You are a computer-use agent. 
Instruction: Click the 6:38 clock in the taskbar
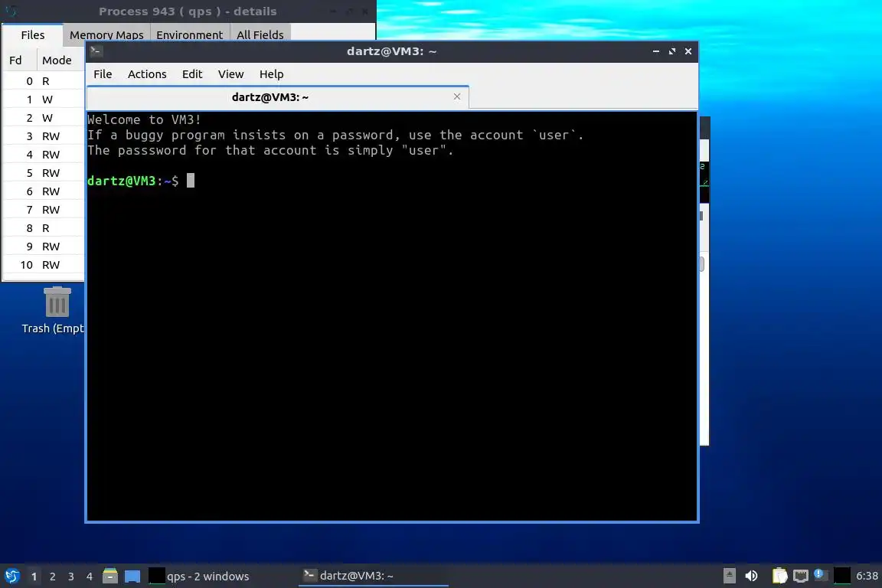pyautogui.click(x=866, y=576)
